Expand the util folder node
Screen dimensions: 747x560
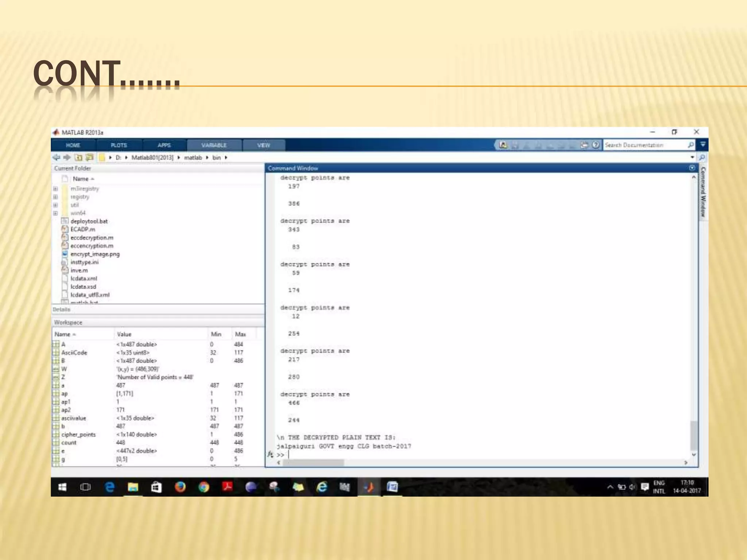tap(55, 205)
